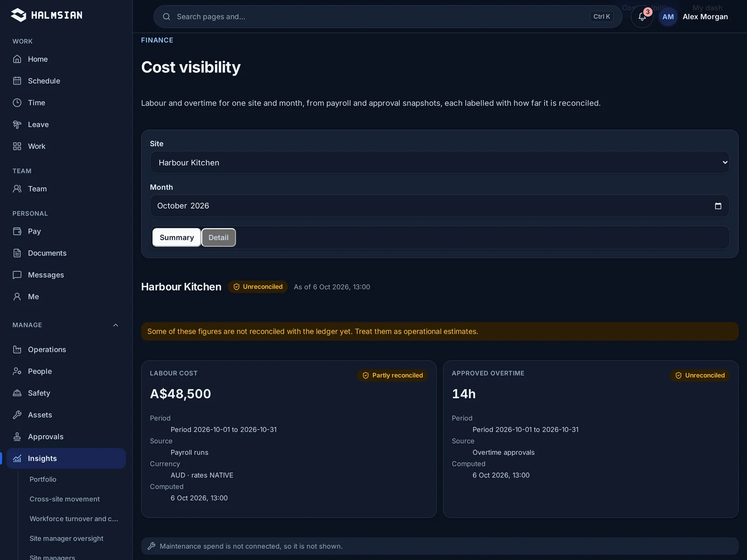Click the unreconciled ledger warning banner
This screenshot has height=560, width=747.
[439, 331]
